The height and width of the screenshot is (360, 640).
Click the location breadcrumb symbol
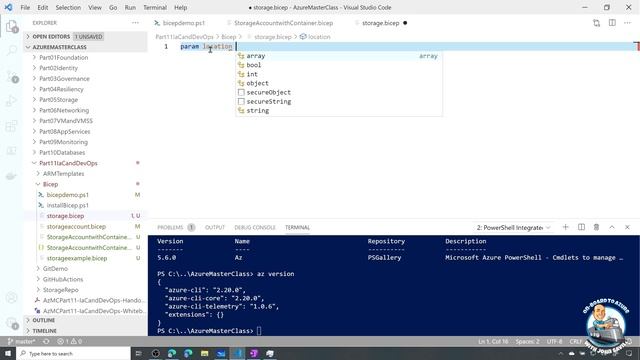coord(315,37)
